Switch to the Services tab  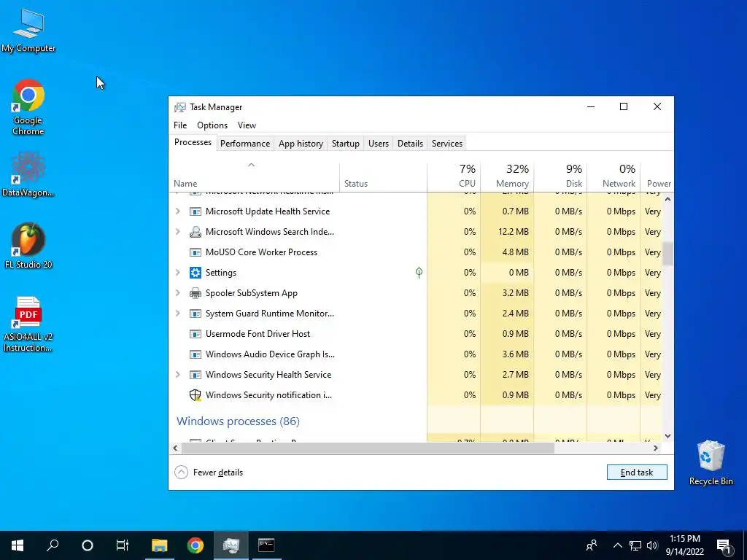click(447, 144)
